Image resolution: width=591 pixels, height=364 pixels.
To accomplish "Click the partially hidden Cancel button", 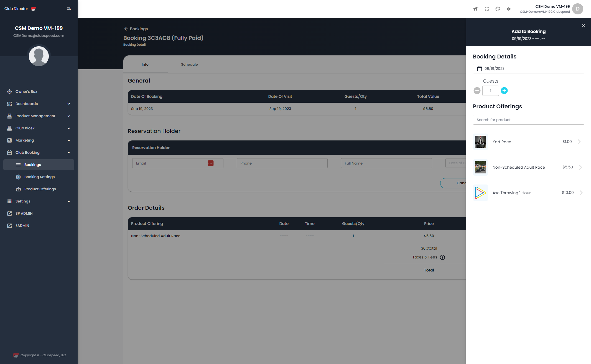I will (454, 183).
